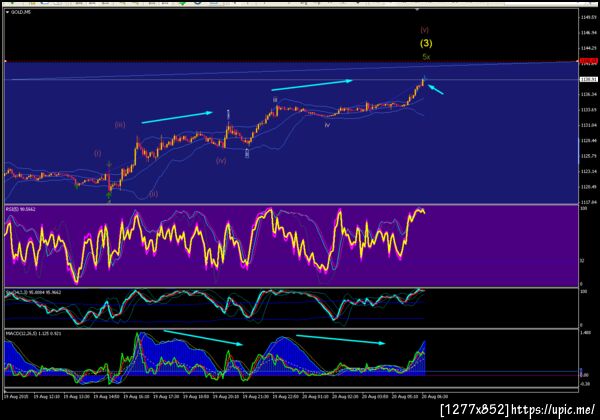The image size is (600, 420).
Task: Select the parenthesized (iii) wave label
Action: click(x=120, y=125)
